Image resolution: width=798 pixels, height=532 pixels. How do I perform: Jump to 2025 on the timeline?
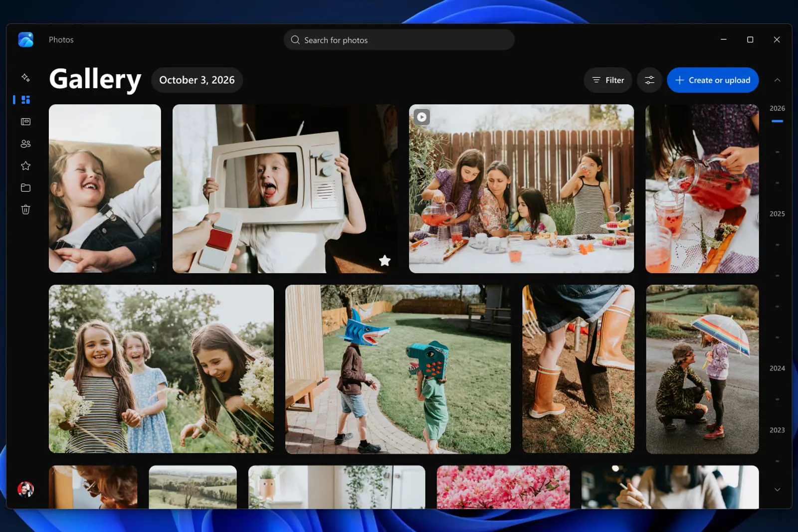777,214
